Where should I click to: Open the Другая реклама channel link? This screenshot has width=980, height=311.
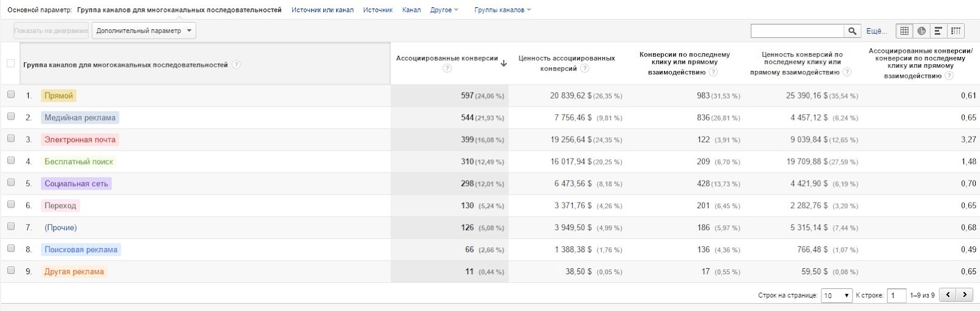[74, 272]
